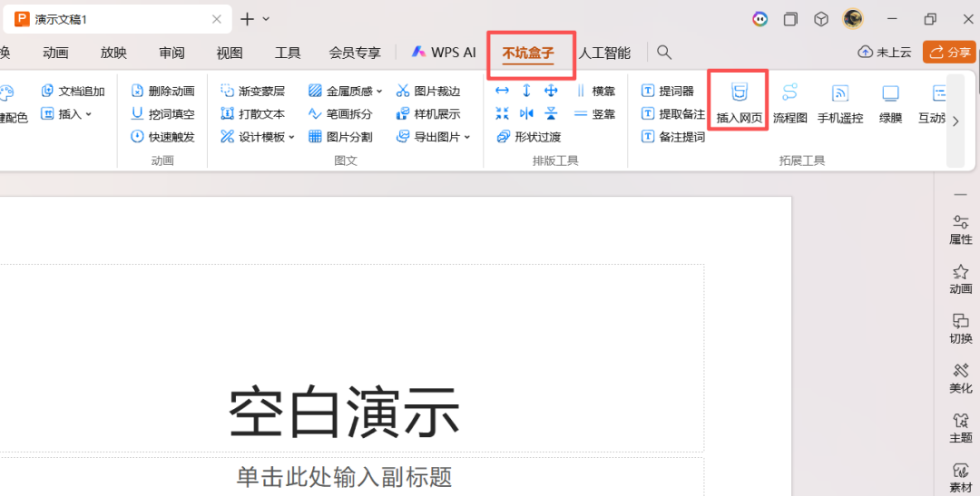The height and width of the screenshot is (496, 980).
Task: Click the 文档追加 append document tool
Action: [73, 92]
